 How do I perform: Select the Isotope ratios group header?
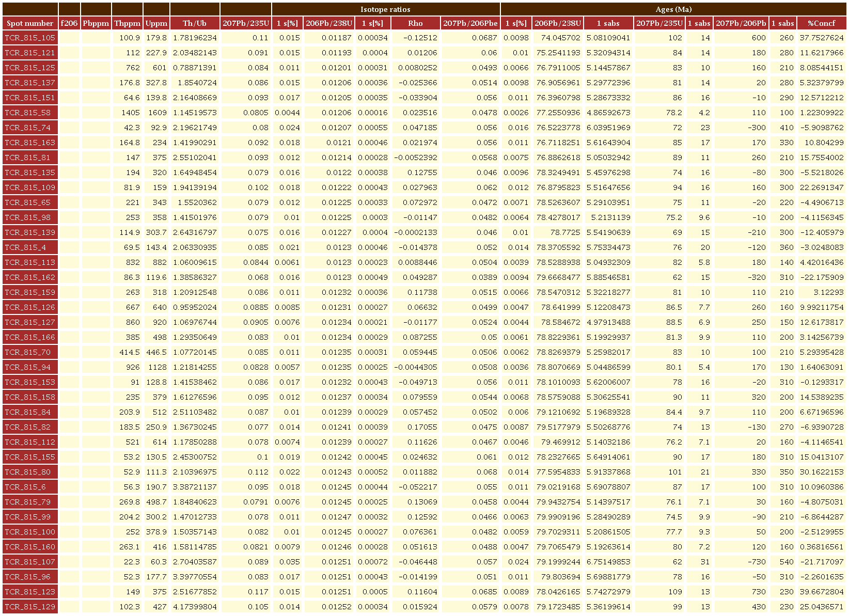[385, 9]
